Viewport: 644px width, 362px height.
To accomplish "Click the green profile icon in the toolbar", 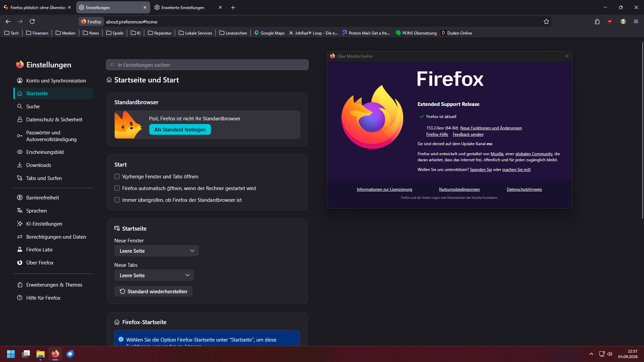I will [x=623, y=22].
